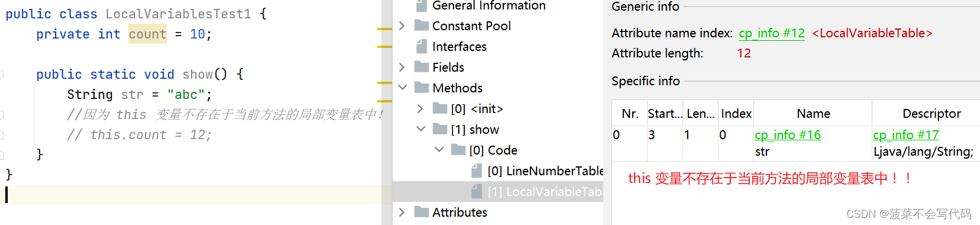Follow the cp_info #17 descriptor link
The width and height of the screenshot is (980, 225).
906,135
